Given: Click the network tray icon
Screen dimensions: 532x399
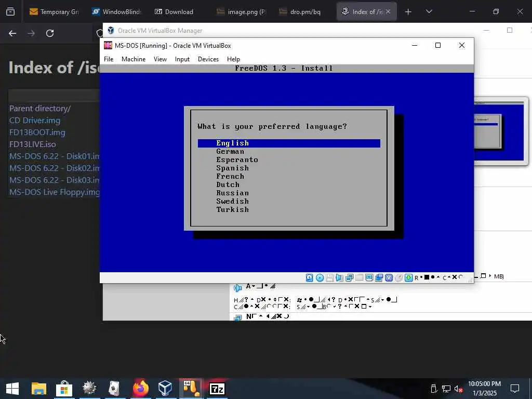Looking at the screenshot, I should [446, 389].
